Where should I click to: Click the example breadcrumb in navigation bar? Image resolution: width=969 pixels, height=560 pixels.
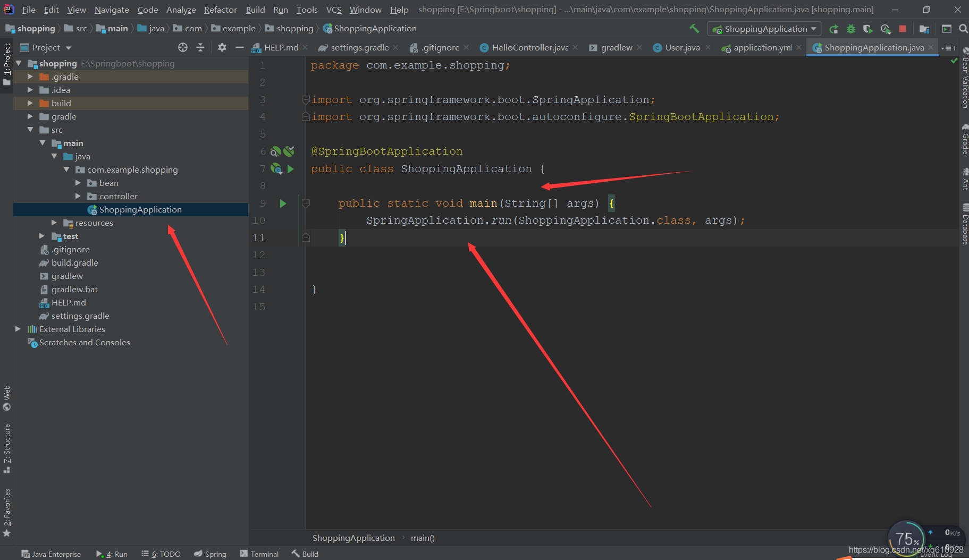pyautogui.click(x=233, y=29)
